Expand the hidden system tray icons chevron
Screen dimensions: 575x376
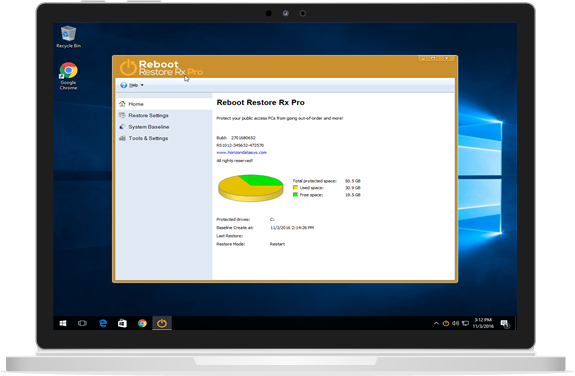pyautogui.click(x=436, y=323)
